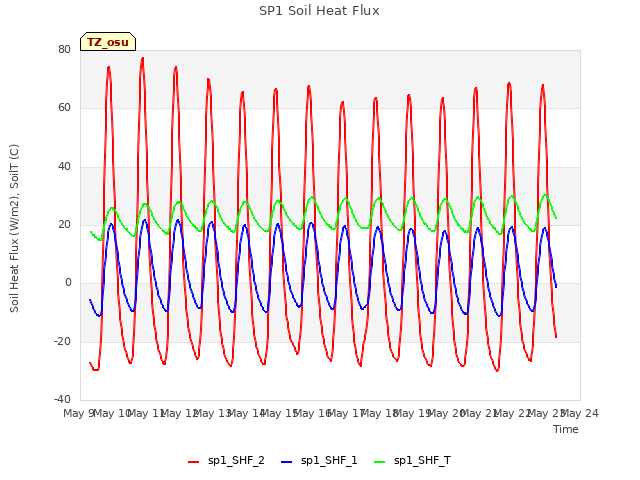640x480 pixels.
Task: Click the -40 y-axis tick label
Action: pos(62,399)
